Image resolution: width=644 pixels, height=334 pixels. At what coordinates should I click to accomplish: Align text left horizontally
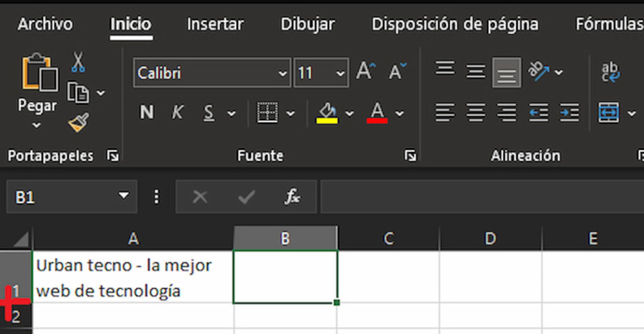[445, 113]
